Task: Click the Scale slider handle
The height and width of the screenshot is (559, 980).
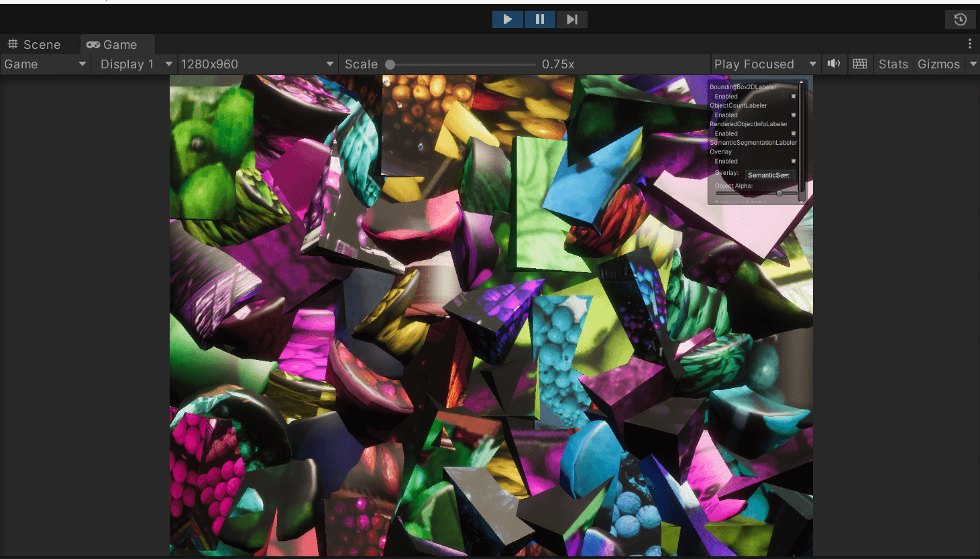Action: pos(390,65)
